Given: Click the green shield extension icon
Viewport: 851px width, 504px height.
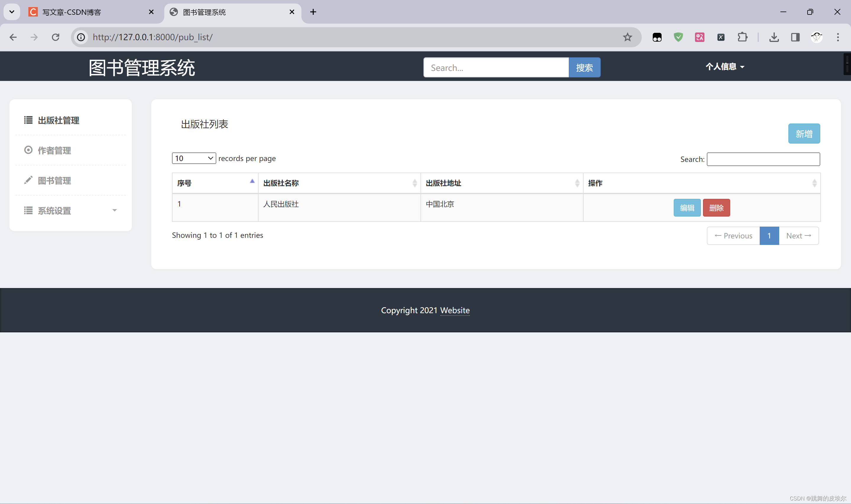Looking at the screenshot, I should [x=678, y=37].
